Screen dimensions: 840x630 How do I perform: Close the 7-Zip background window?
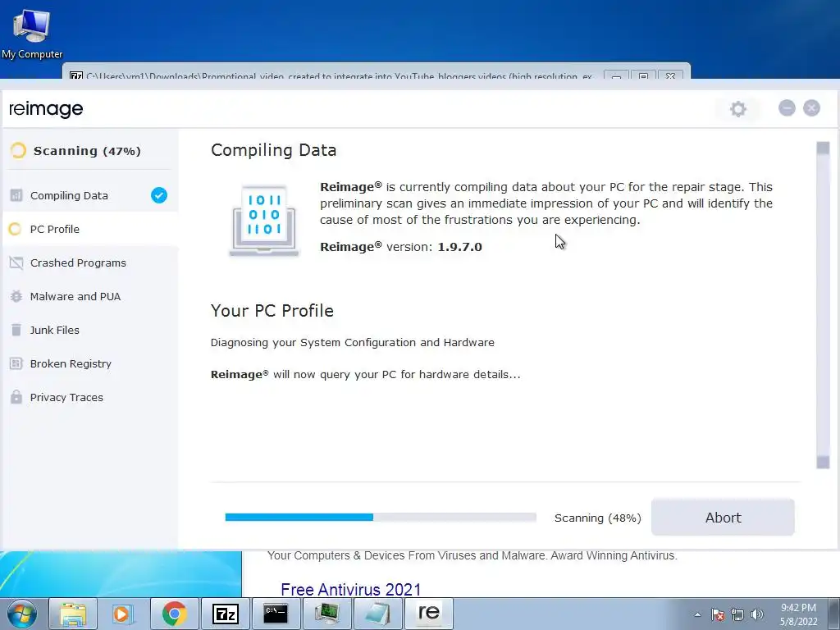point(670,75)
